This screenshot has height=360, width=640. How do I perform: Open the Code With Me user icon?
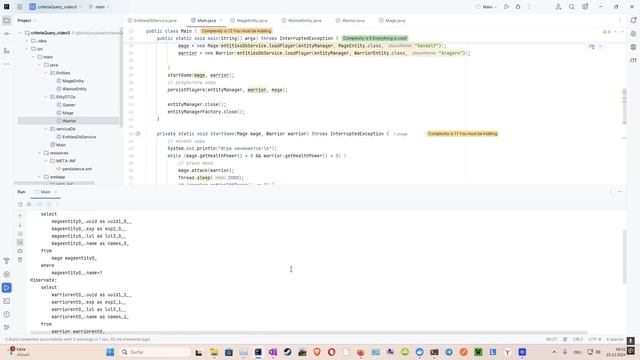(x=558, y=7)
